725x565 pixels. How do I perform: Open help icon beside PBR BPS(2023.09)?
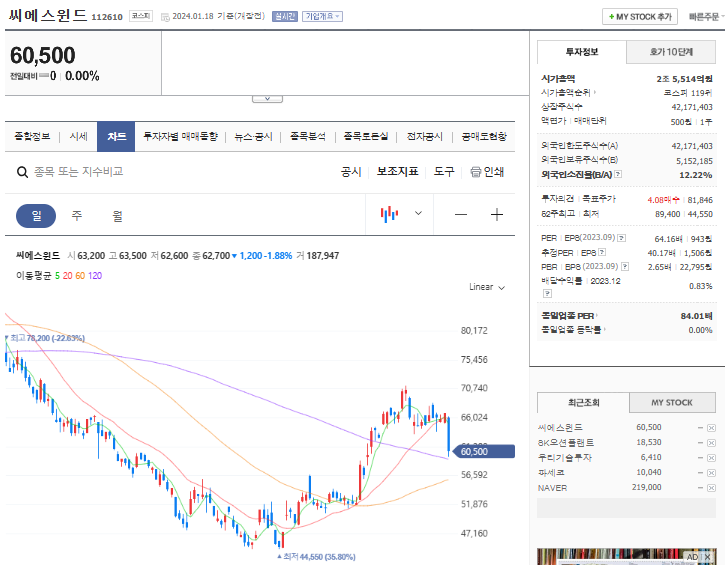[x=625, y=266]
